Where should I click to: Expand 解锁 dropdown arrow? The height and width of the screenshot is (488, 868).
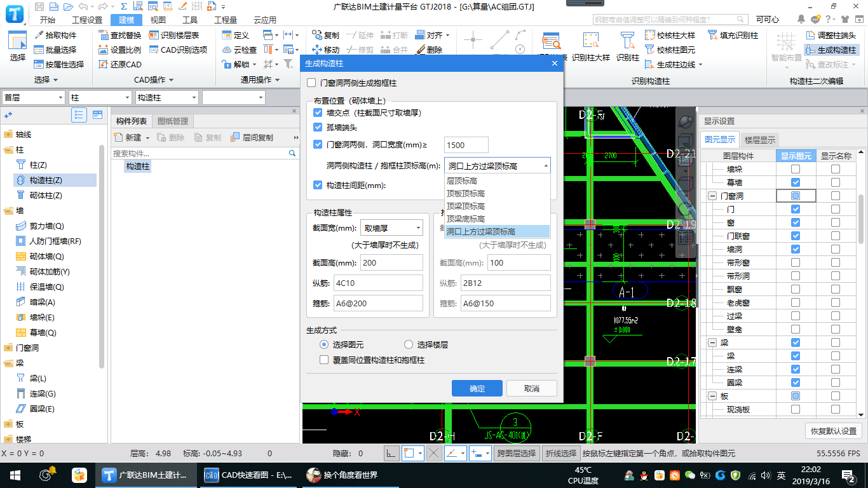[255, 64]
